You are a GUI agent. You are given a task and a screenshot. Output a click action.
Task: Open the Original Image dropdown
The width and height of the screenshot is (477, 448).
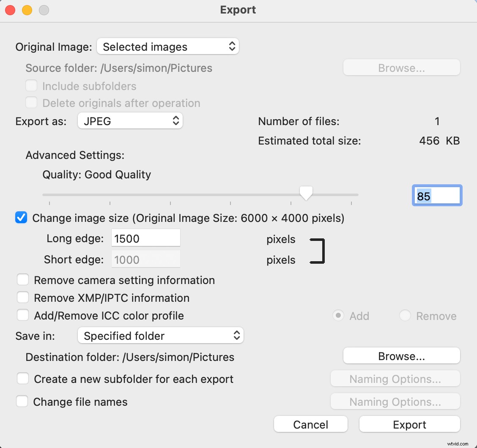[x=167, y=46]
